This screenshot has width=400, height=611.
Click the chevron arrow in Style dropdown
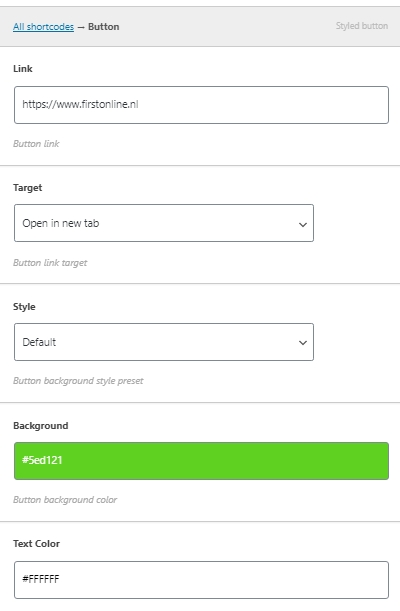[303, 343]
